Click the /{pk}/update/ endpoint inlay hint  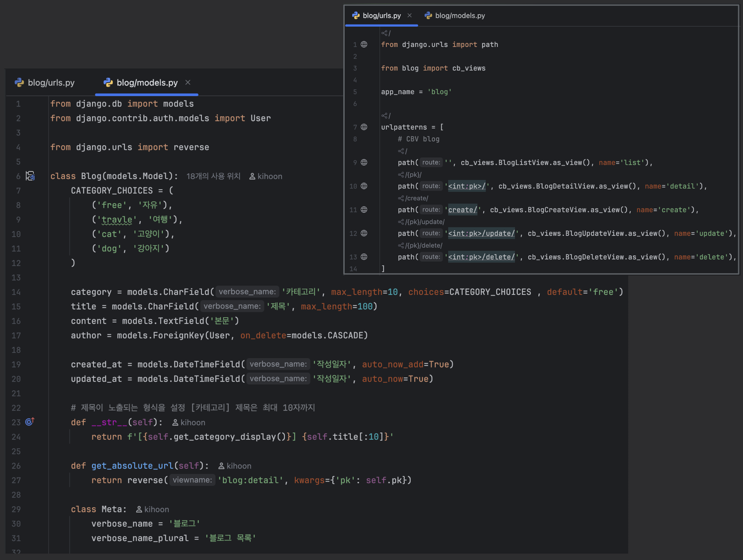click(x=422, y=222)
